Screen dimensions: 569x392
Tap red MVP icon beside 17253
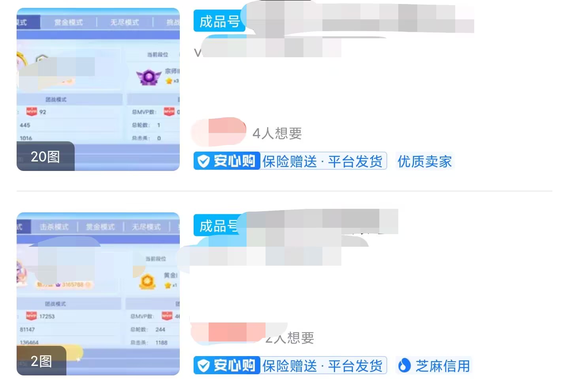pyautogui.click(x=31, y=316)
